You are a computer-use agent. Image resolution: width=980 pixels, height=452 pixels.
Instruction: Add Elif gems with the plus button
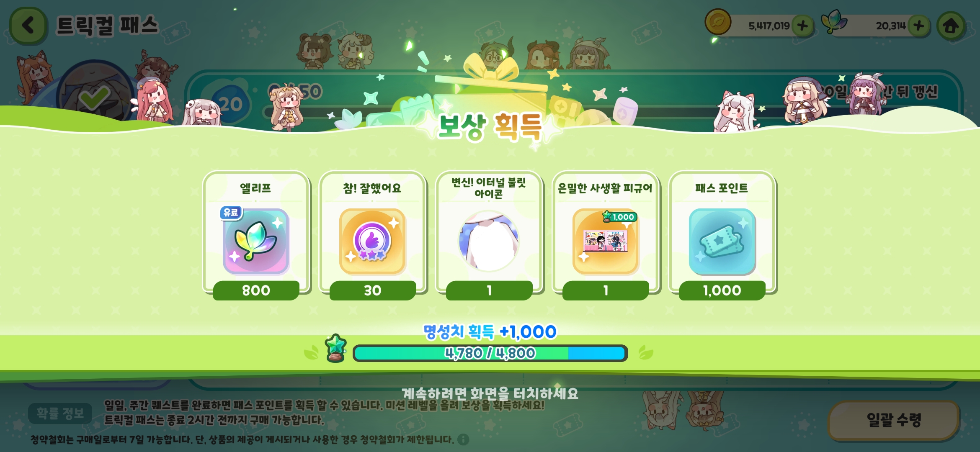919,26
